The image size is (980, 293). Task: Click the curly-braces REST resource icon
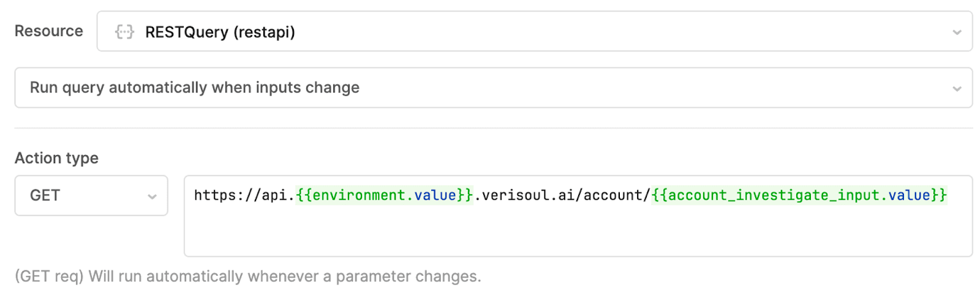point(124,32)
